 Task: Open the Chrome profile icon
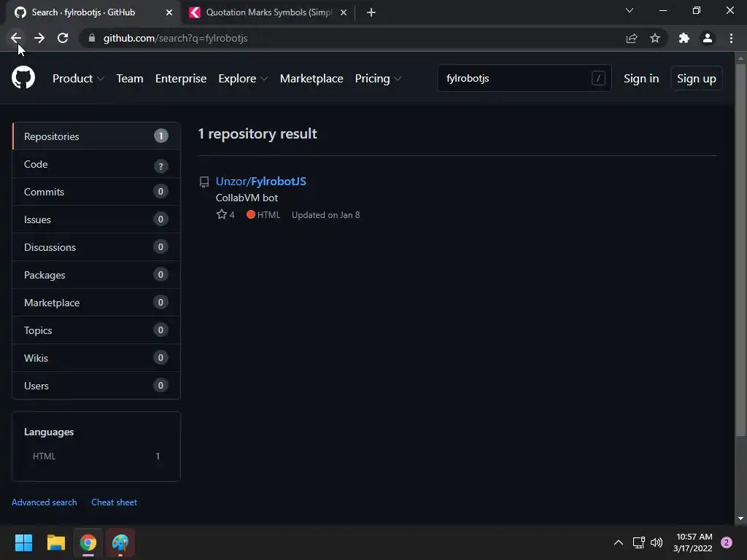[x=708, y=38]
